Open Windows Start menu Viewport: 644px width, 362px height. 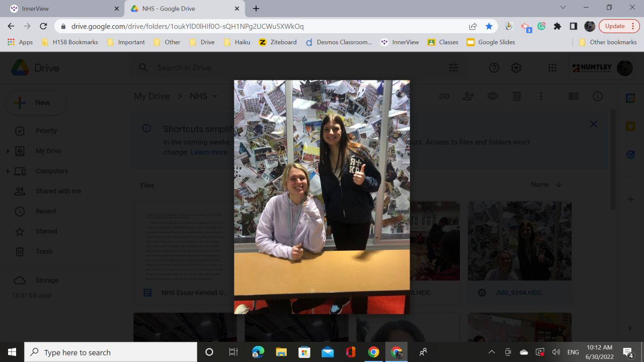point(12,352)
